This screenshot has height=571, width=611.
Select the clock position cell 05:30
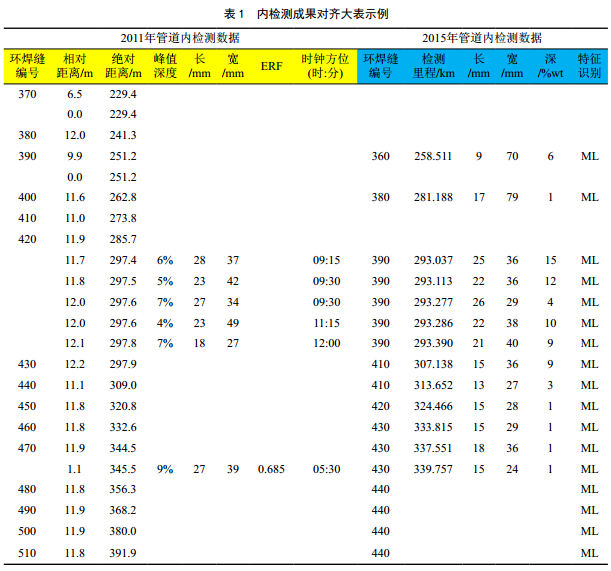(x=327, y=469)
